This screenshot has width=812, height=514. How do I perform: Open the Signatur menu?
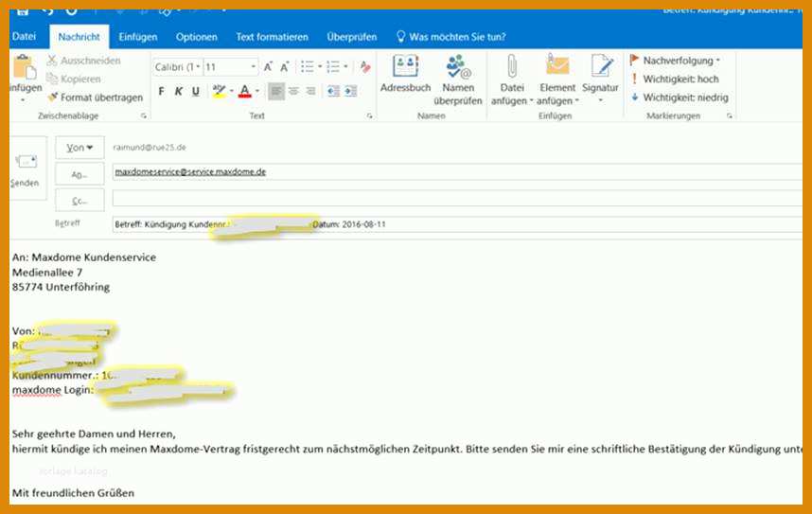click(601, 79)
